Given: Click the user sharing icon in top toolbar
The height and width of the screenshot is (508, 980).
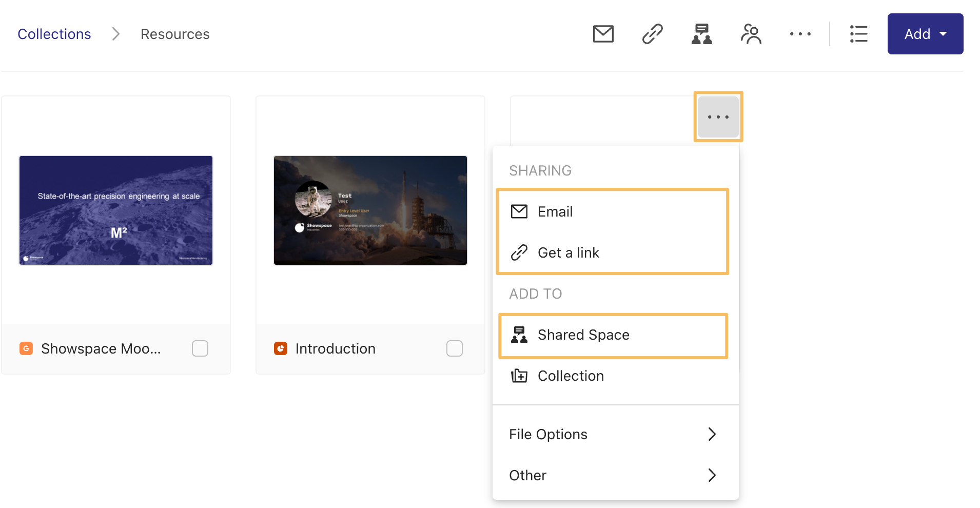Looking at the screenshot, I should pos(751,34).
